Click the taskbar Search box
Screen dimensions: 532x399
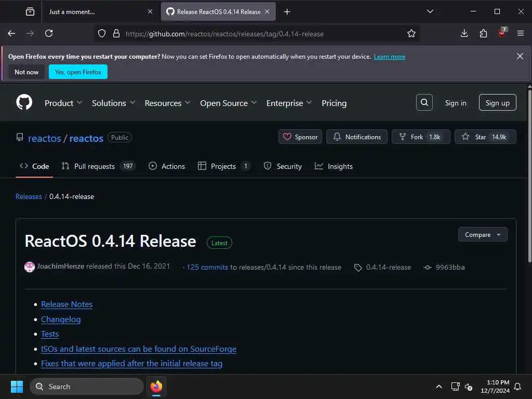coord(87,387)
